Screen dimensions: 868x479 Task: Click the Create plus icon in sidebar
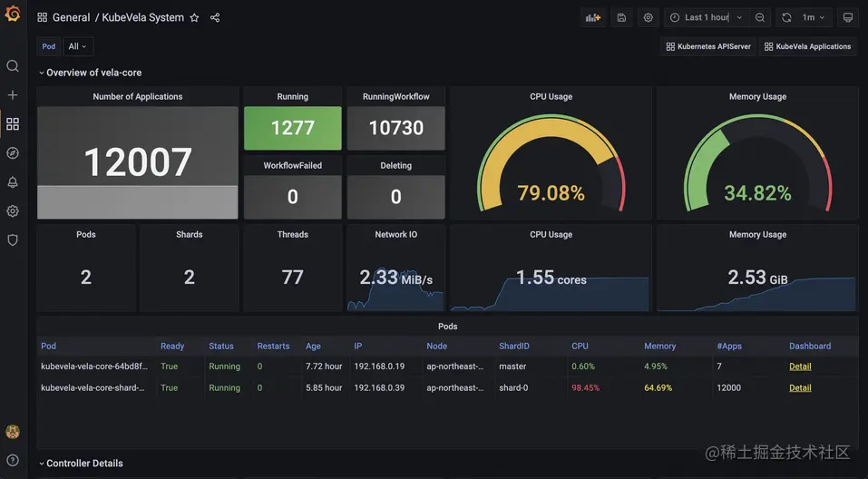coord(12,95)
